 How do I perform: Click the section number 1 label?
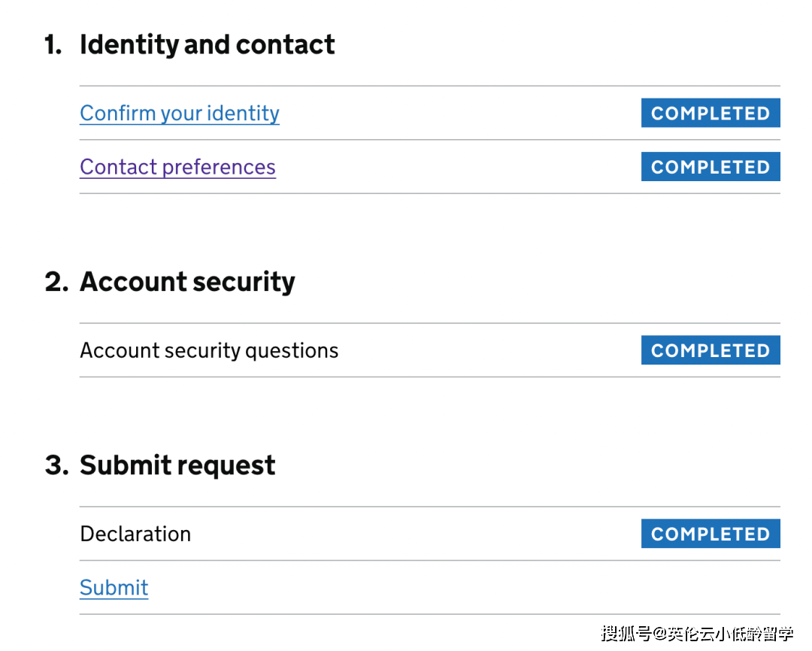(53, 45)
